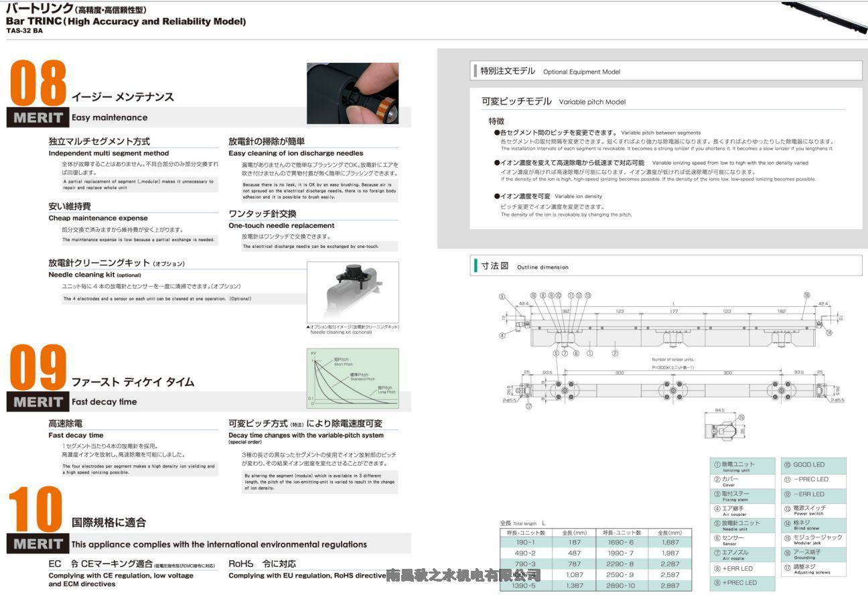Image resolution: width=868 pixels, height=595 pixels.
Task: Click the GOOD LED legend entry
Action: (x=813, y=465)
